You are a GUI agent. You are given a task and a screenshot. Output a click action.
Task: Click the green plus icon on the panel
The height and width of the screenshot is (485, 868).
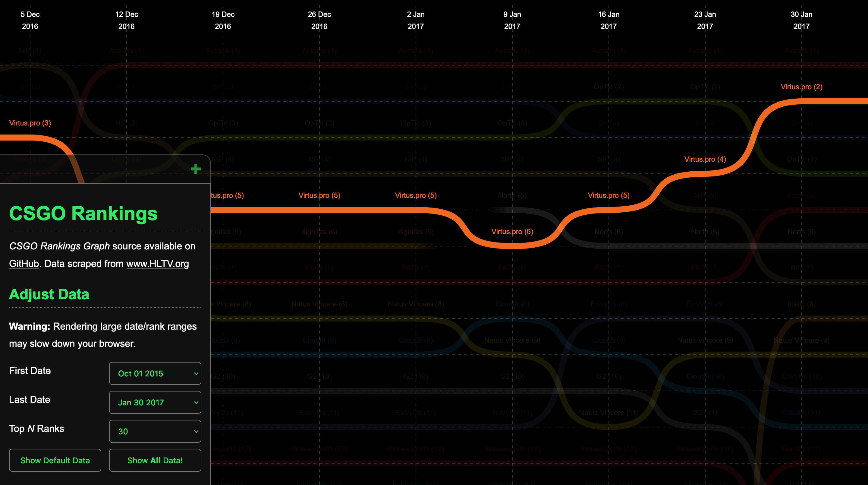tap(195, 169)
